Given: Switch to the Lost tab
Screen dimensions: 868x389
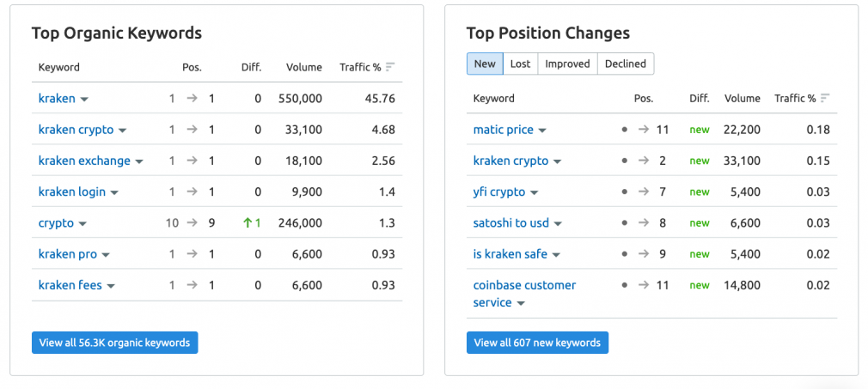Looking at the screenshot, I should (x=520, y=64).
